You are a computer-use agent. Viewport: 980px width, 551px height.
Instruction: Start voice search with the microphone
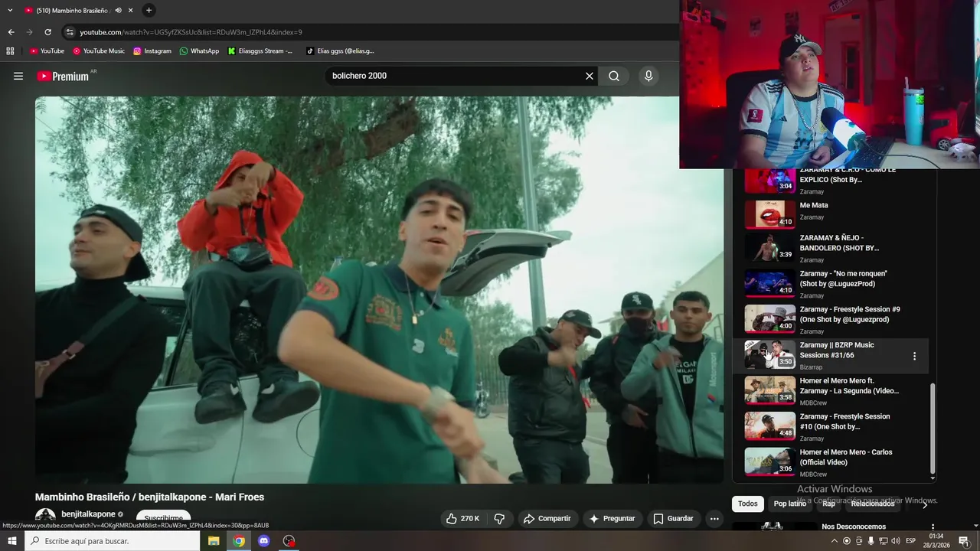(648, 76)
